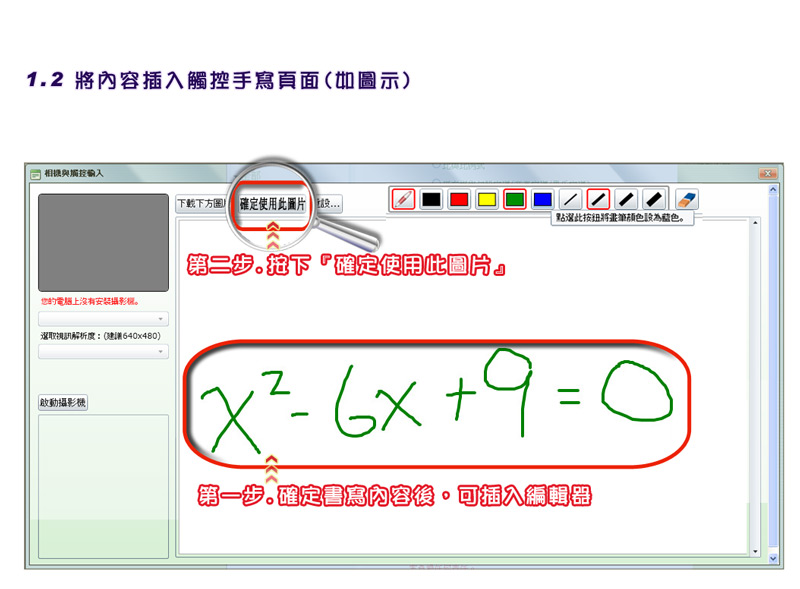Choose the thickest line width
Image resolution: width=800 pixels, height=589 pixels.
[654, 199]
